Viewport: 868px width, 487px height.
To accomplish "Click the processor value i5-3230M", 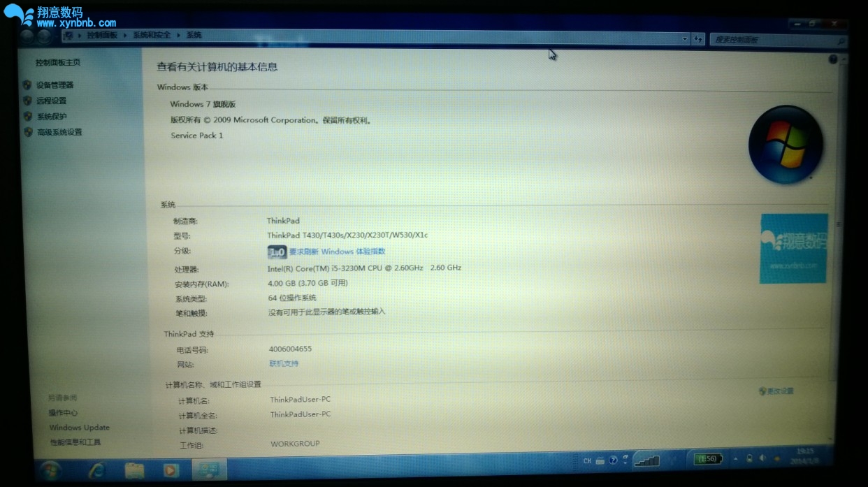I will pyautogui.click(x=364, y=268).
